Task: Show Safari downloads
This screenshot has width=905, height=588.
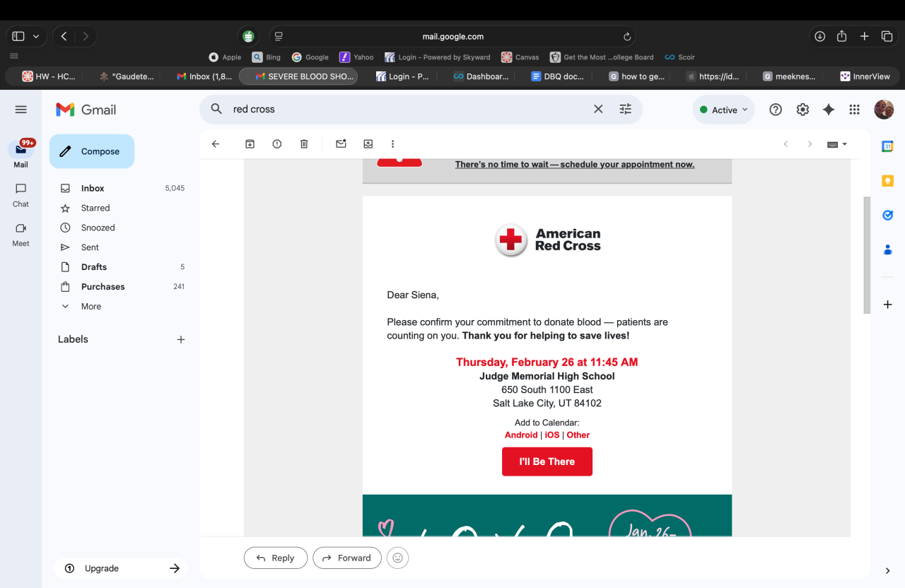Action: pyautogui.click(x=820, y=36)
